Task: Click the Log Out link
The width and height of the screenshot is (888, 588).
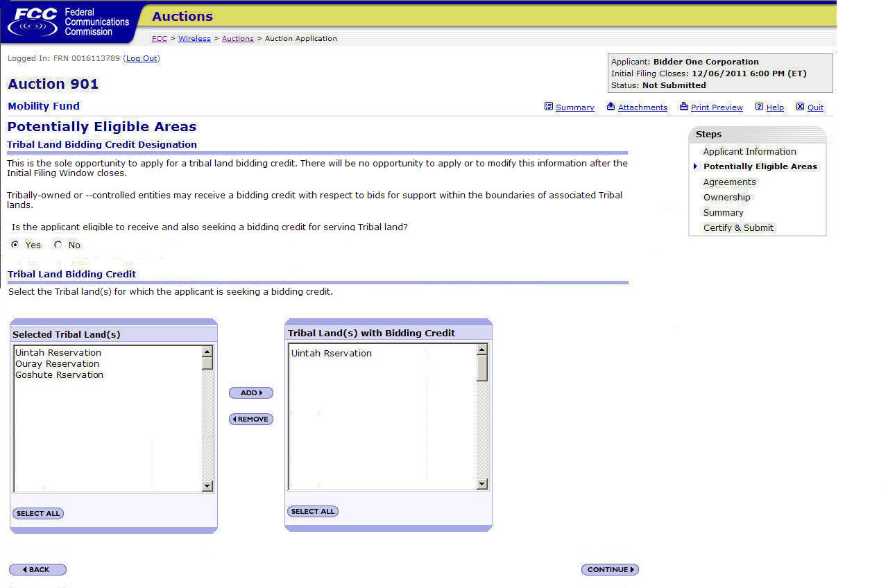Action: click(x=142, y=58)
